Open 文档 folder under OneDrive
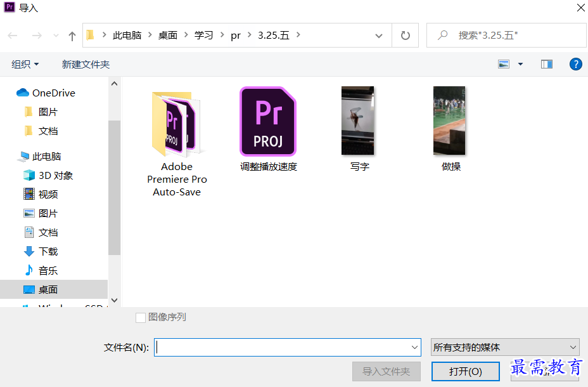The height and width of the screenshot is (387, 588). [x=41, y=131]
